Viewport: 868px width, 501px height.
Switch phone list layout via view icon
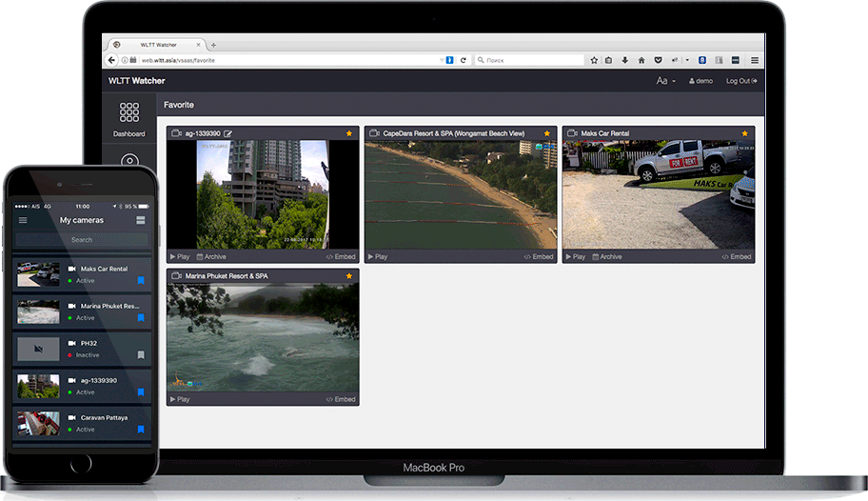coord(141,220)
